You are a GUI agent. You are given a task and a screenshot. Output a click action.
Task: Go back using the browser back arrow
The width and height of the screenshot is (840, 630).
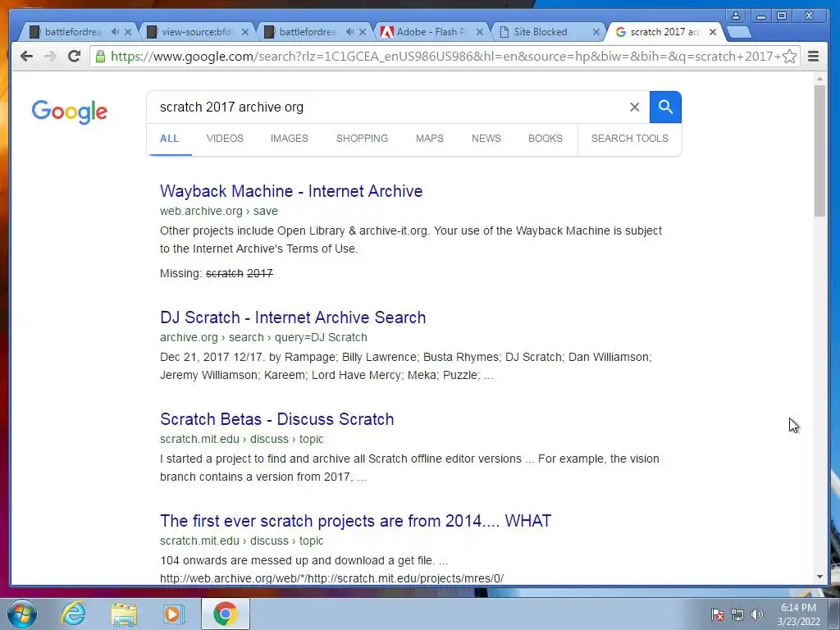point(26,57)
